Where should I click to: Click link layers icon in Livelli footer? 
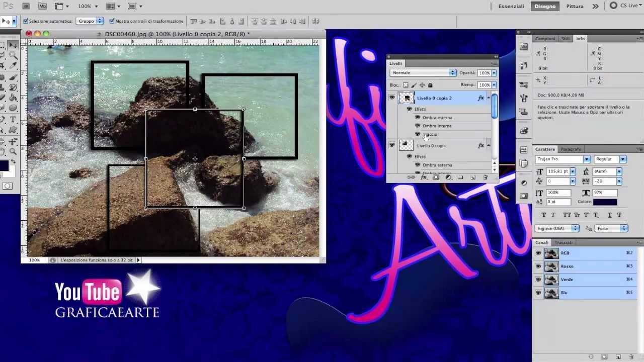pyautogui.click(x=411, y=177)
